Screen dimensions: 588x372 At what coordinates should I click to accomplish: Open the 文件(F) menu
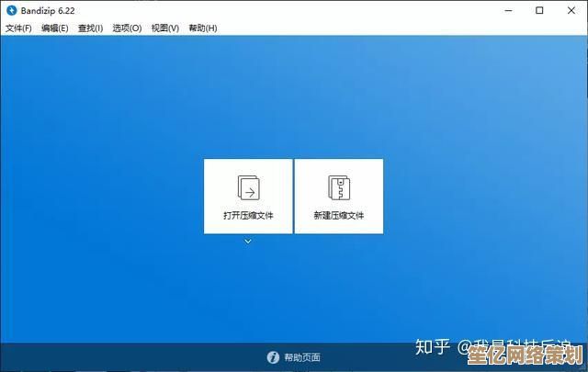pyautogui.click(x=18, y=28)
